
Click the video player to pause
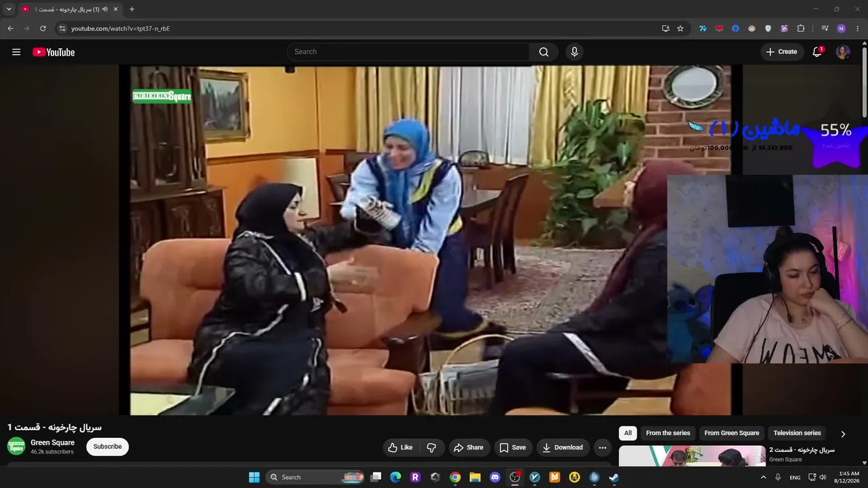click(x=431, y=240)
